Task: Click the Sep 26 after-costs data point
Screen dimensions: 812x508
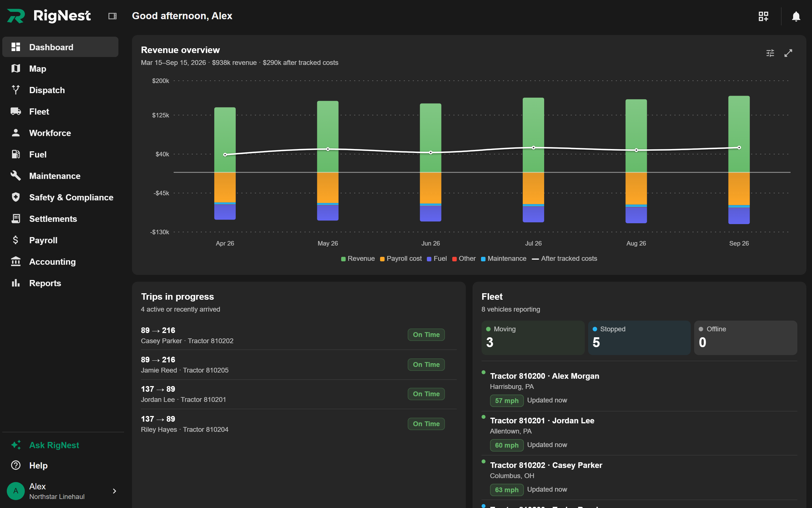Action: pos(739,148)
